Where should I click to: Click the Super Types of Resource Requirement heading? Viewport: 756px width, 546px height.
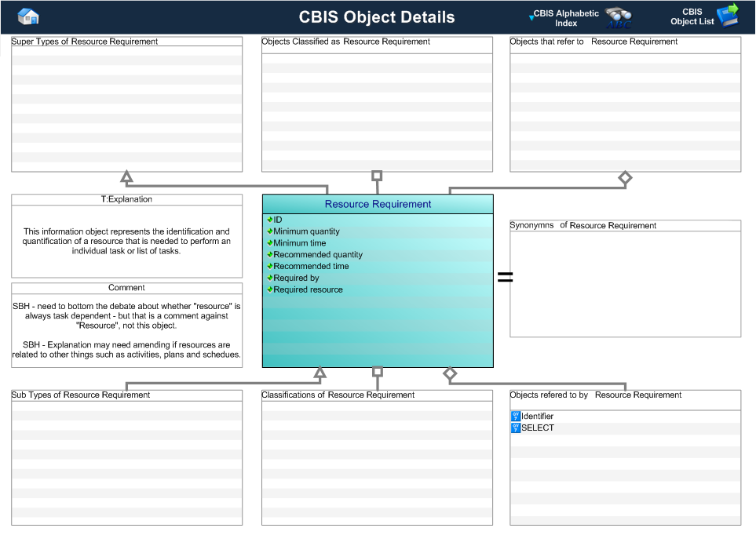[84, 42]
